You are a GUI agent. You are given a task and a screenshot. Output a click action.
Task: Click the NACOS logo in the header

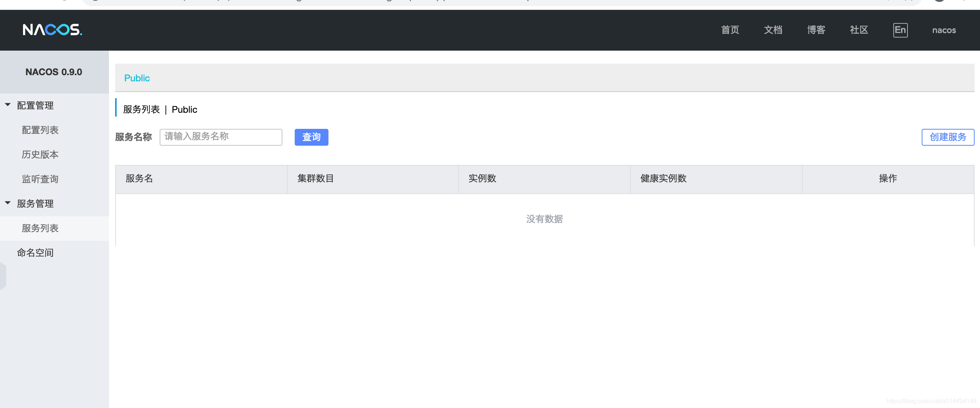tap(52, 30)
